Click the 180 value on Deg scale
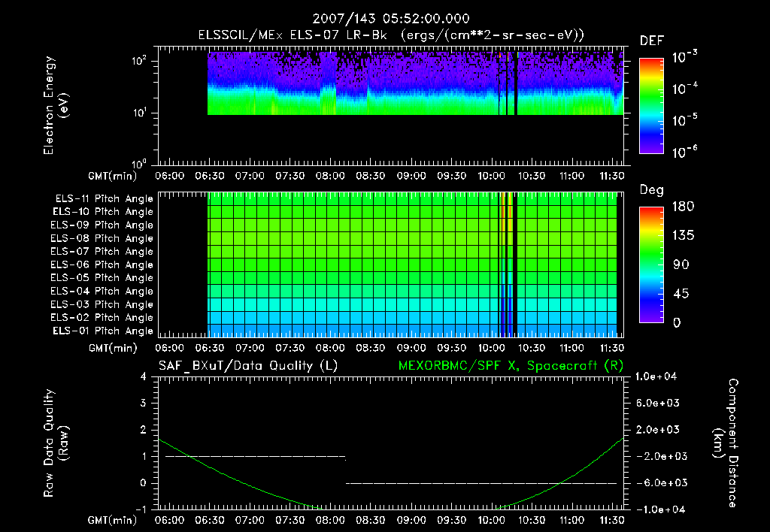This screenshot has height=532, width=770. coord(683,206)
